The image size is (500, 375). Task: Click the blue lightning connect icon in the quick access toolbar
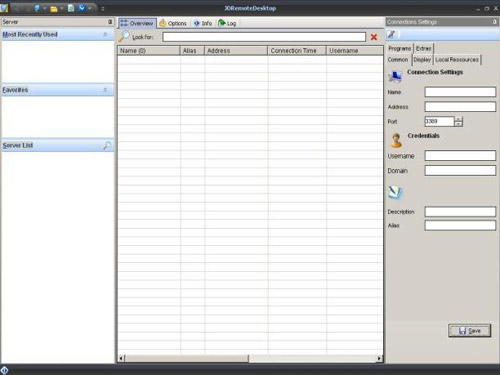(37, 8)
